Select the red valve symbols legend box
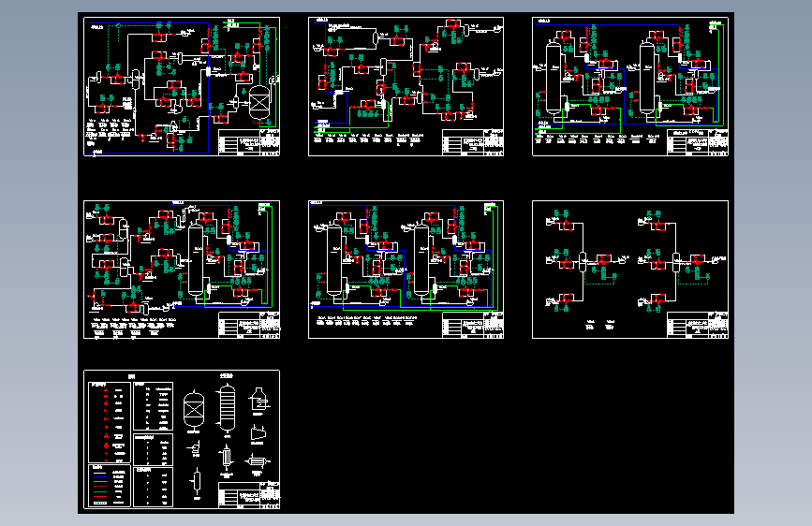The image size is (812, 526). tap(110, 422)
